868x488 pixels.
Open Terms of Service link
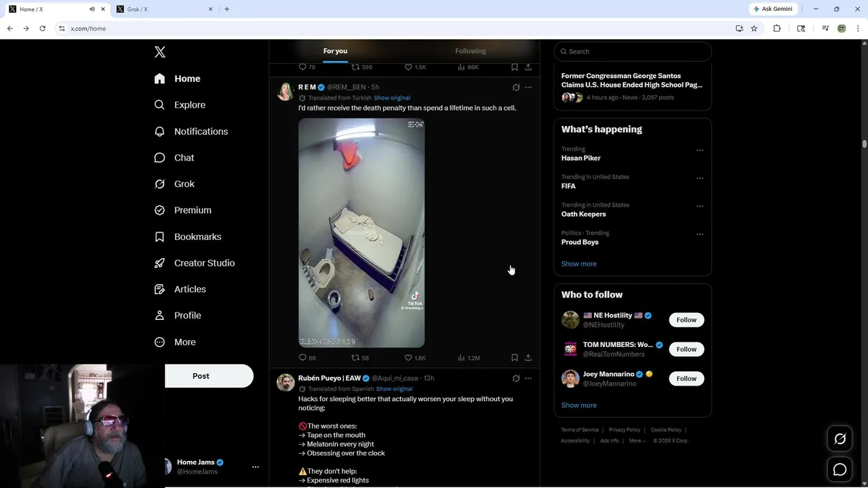[x=580, y=430]
